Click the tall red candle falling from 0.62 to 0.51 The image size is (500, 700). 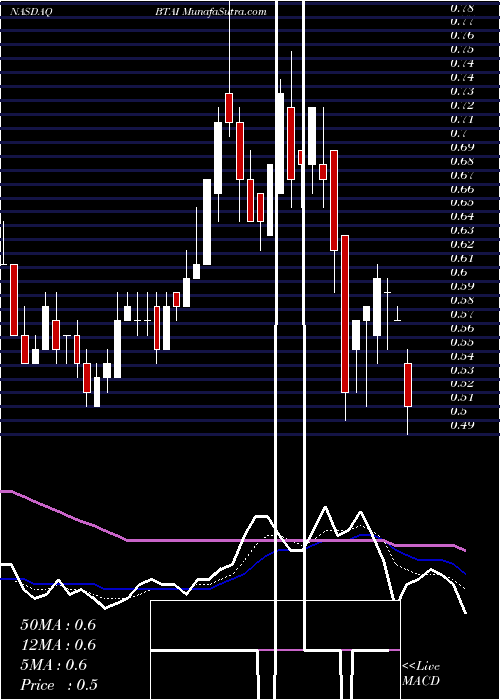pos(345,314)
